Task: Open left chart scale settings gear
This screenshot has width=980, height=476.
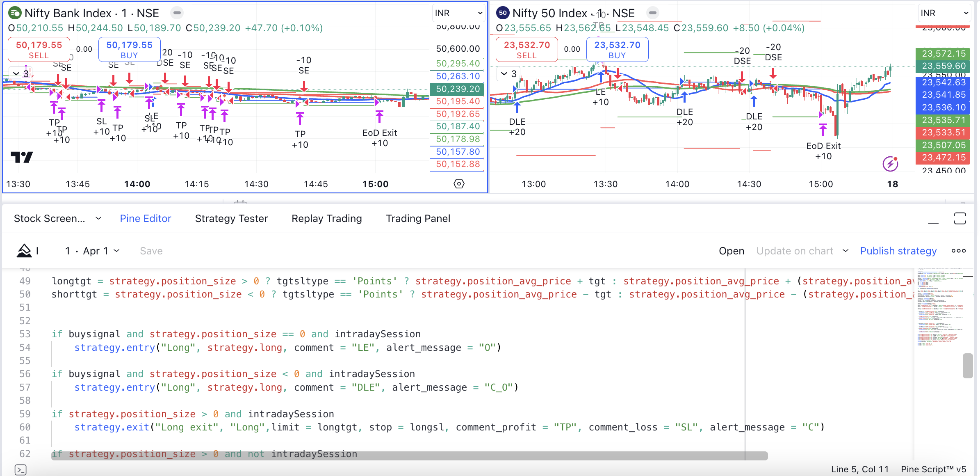Action: [x=459, y=184]
